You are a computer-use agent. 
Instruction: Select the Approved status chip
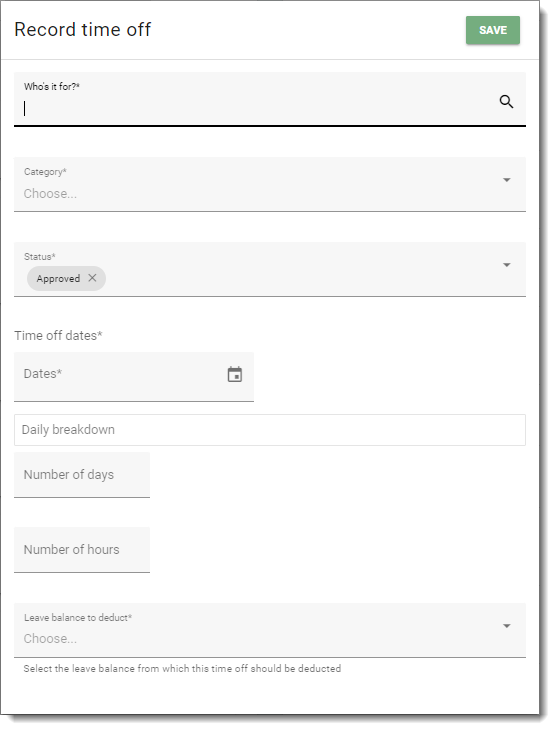(58, 278)
